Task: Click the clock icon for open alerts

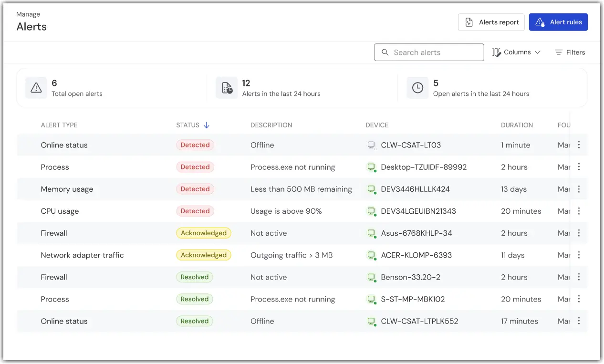Action: (x=417, y=88)
